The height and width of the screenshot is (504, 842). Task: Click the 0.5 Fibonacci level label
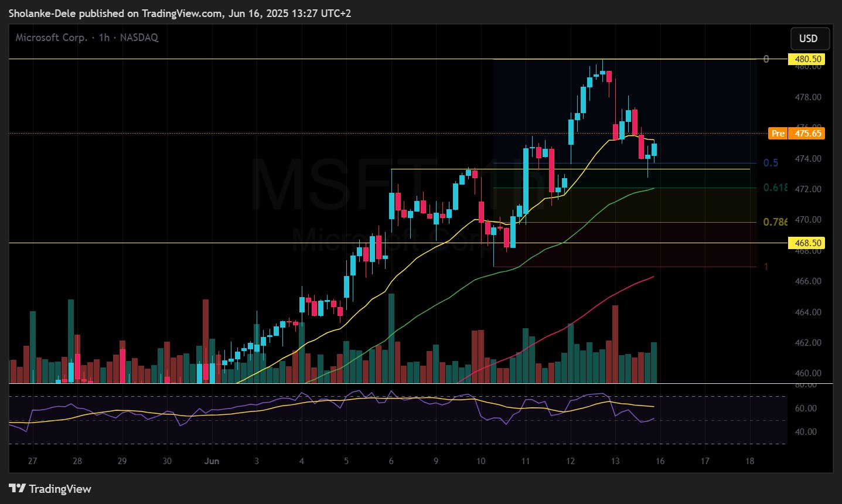click(x=771, y=163)
